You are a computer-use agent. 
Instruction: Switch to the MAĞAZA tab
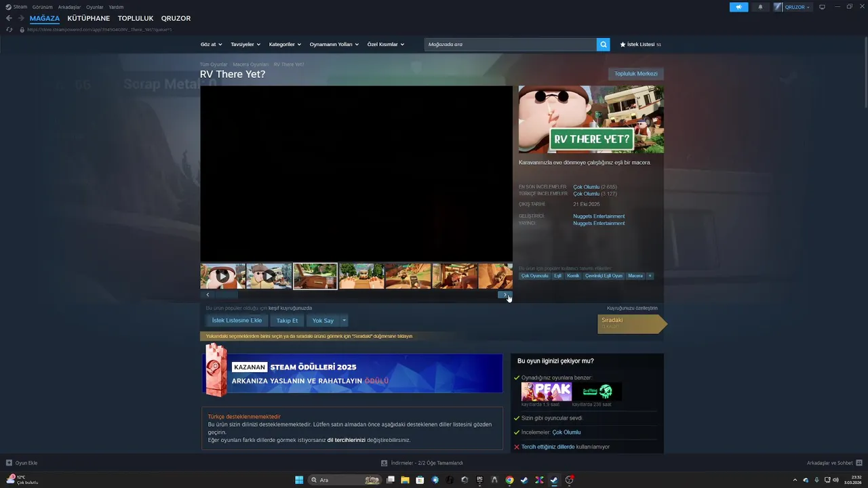coord(45,18)
